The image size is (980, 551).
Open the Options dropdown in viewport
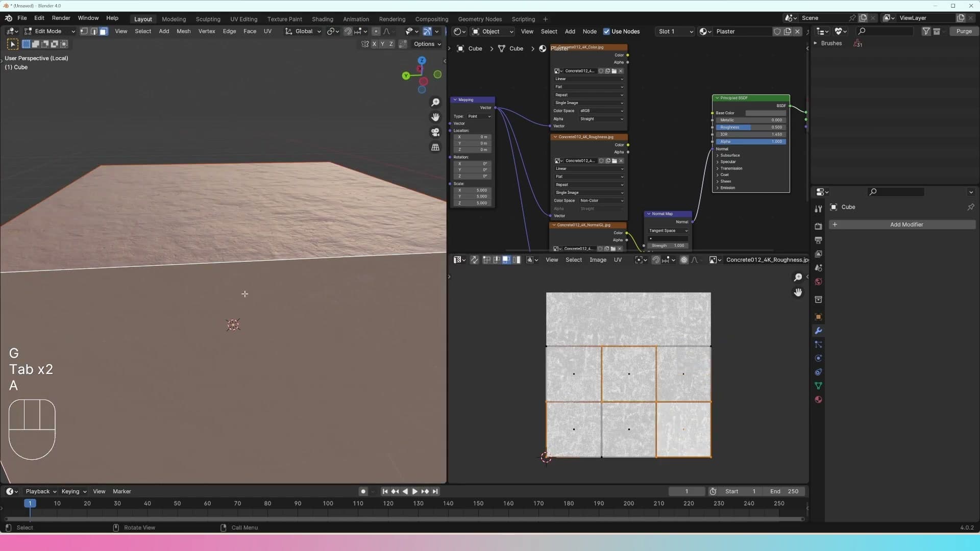[428, 44]
